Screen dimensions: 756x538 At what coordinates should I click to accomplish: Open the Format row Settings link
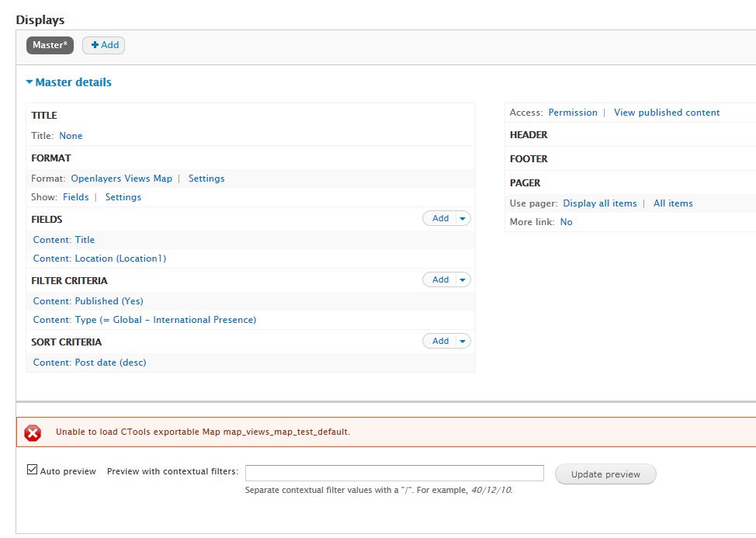[x=206, y=179]
